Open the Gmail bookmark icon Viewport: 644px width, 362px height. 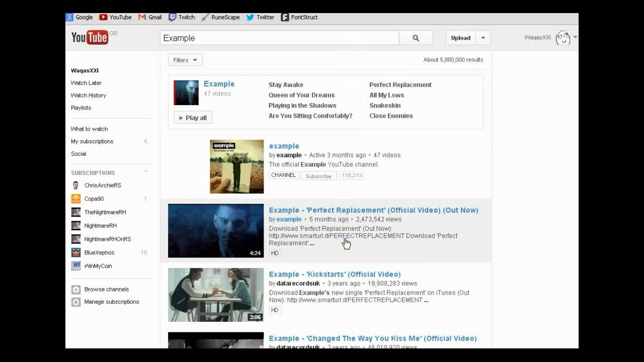click(142, 17)
